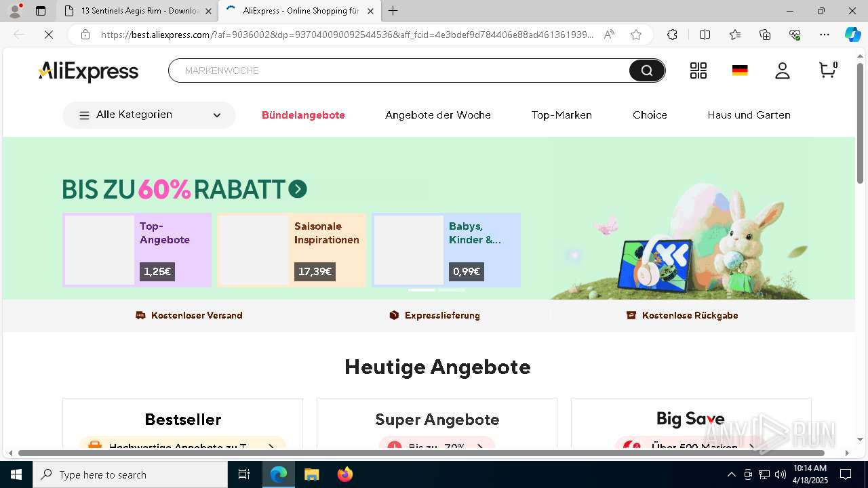Screen dimensions: 868x488
Task: Open the Bestseller section heading
Action: tap(183, 420)
